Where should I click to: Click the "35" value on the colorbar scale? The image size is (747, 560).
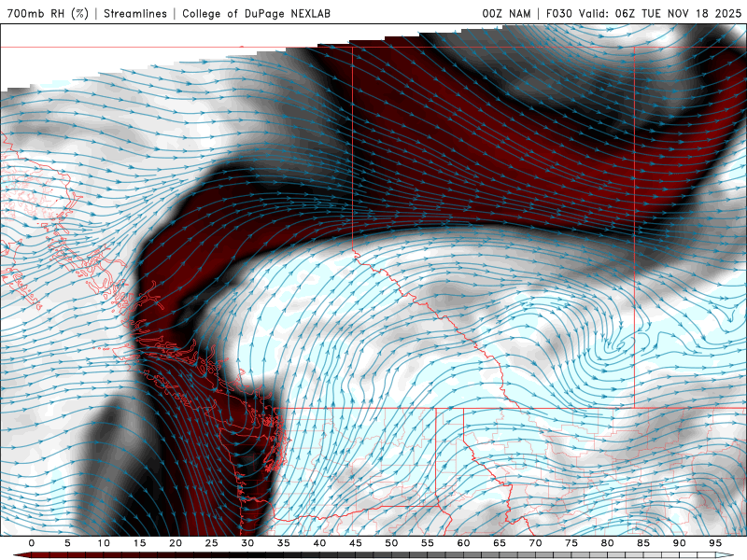[284, 543]
